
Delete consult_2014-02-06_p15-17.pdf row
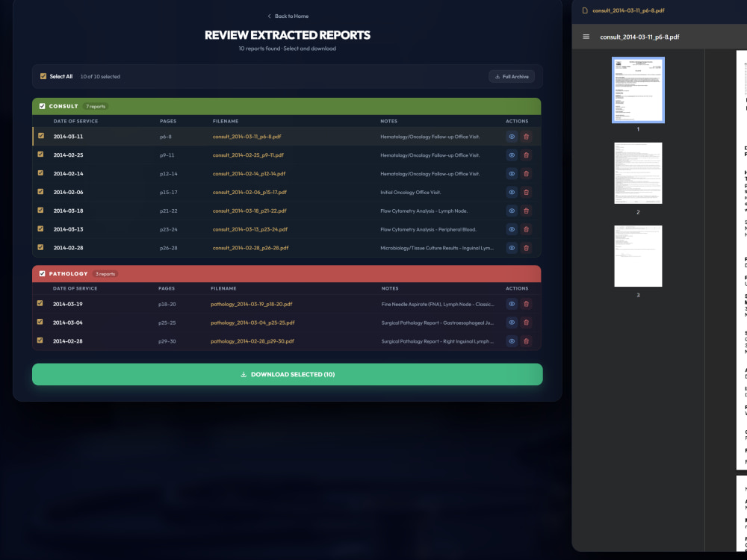(x=526, y=193)
